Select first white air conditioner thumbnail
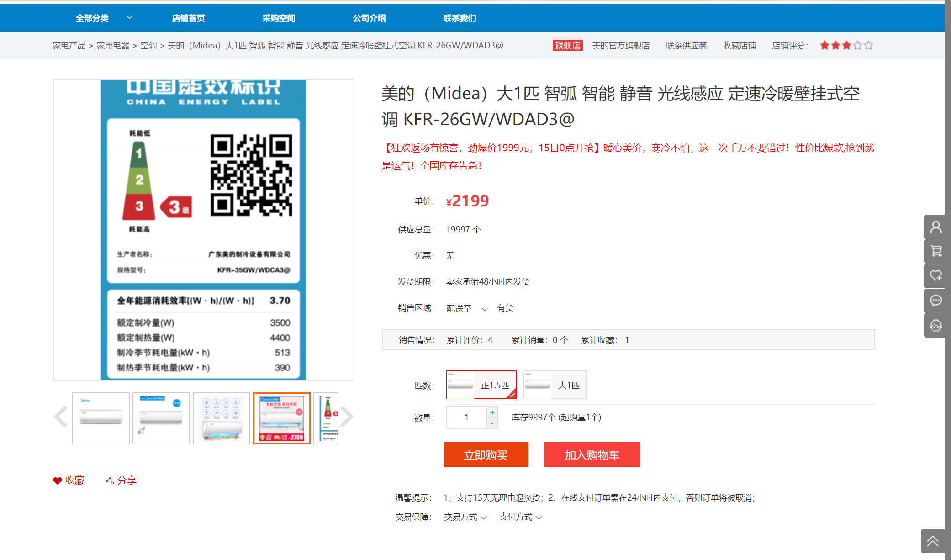This screenshot has height=560, width=951. coord(101,418)
